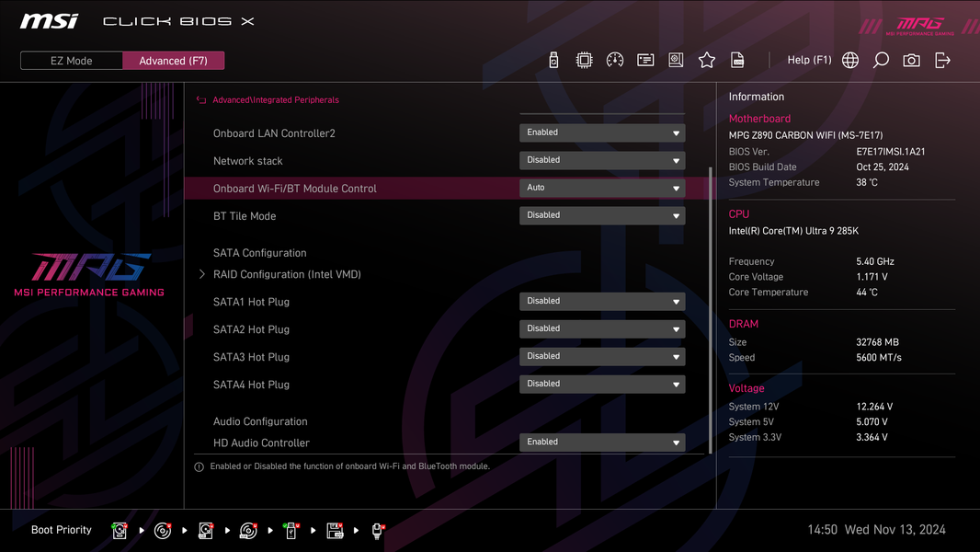Open Onboard LAN Controller2 dropdown

click(602, 132)
